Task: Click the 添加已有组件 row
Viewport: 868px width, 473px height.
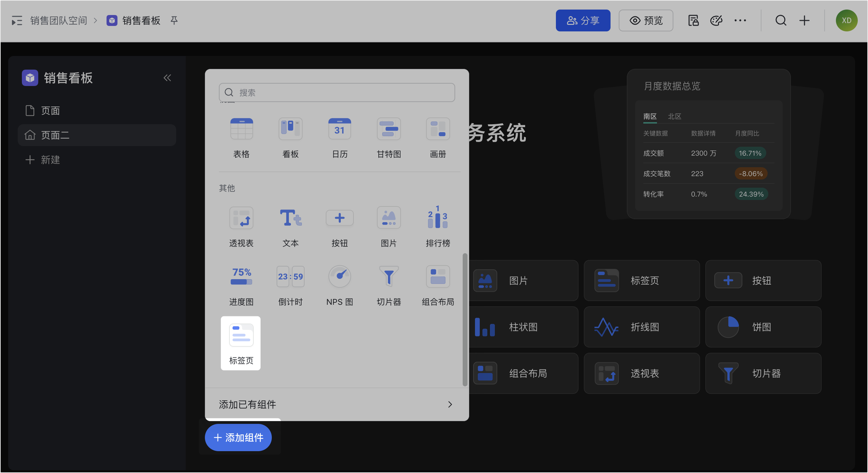Action: [x=337, y=404]
